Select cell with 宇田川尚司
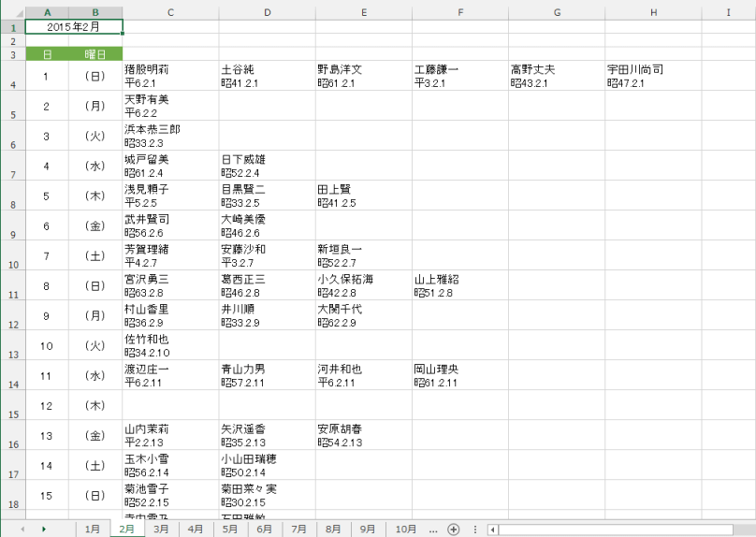 point(653,76)
